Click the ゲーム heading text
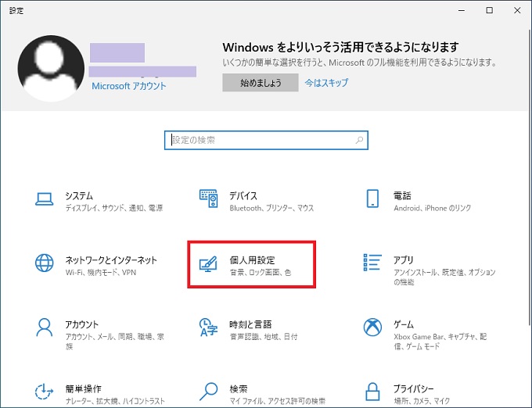 click(x=404, y=324)
